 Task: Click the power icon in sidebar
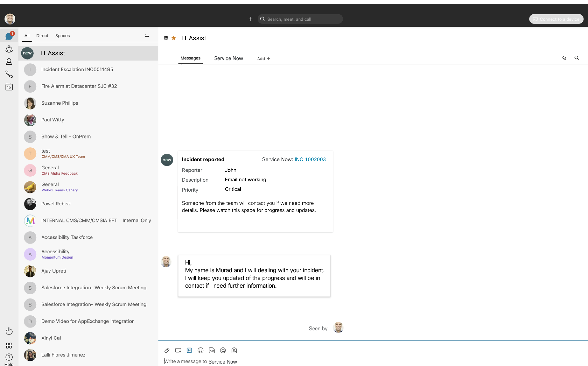pyautogui.click(x=9, y=331)
